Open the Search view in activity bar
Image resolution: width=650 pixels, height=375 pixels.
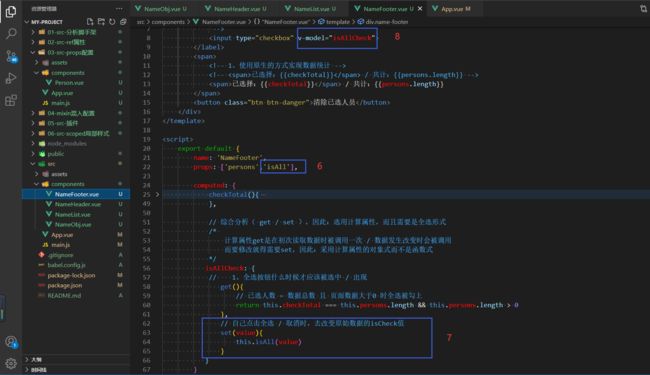11,34
